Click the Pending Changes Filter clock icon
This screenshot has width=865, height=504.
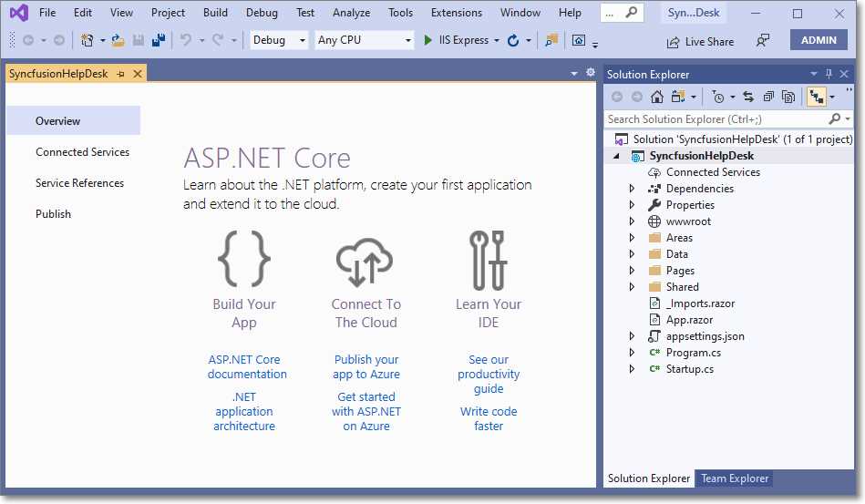[x=718, y=97]
